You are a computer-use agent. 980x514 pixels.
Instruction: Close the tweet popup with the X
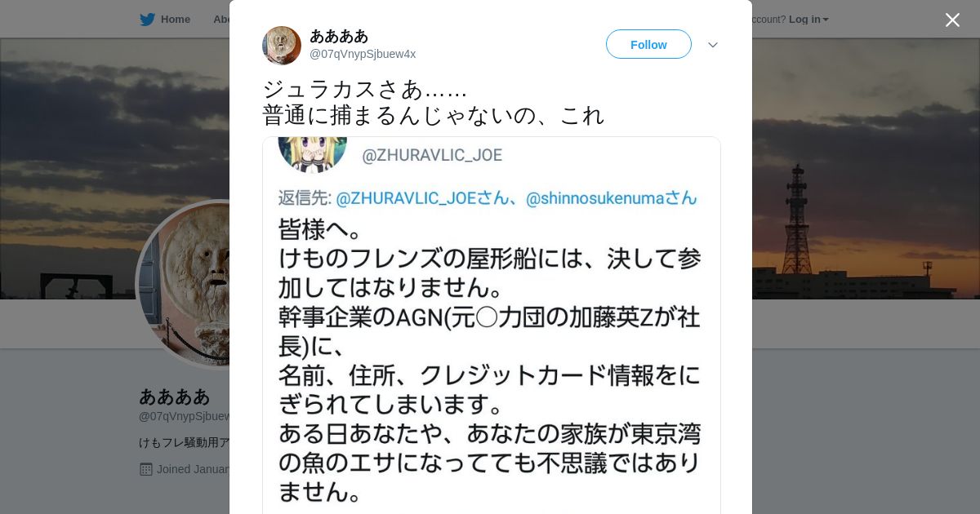click(x=952, y=20)
